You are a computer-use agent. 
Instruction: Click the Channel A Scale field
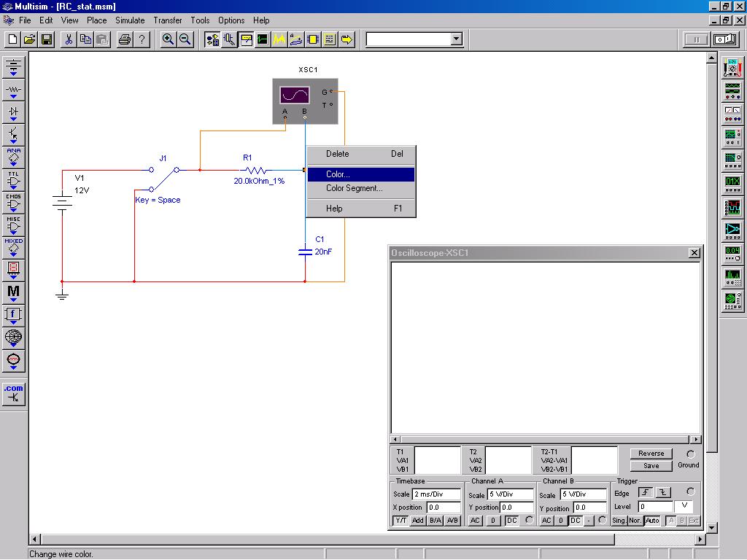point(510,494)
